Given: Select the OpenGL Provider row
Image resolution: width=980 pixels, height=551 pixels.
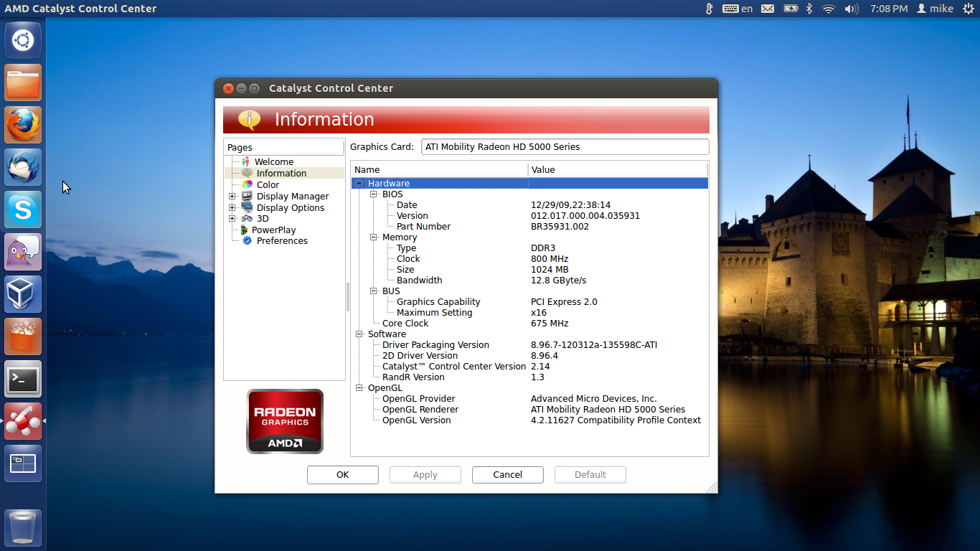Looking at the screenshot, I should (x=529, y=399).
